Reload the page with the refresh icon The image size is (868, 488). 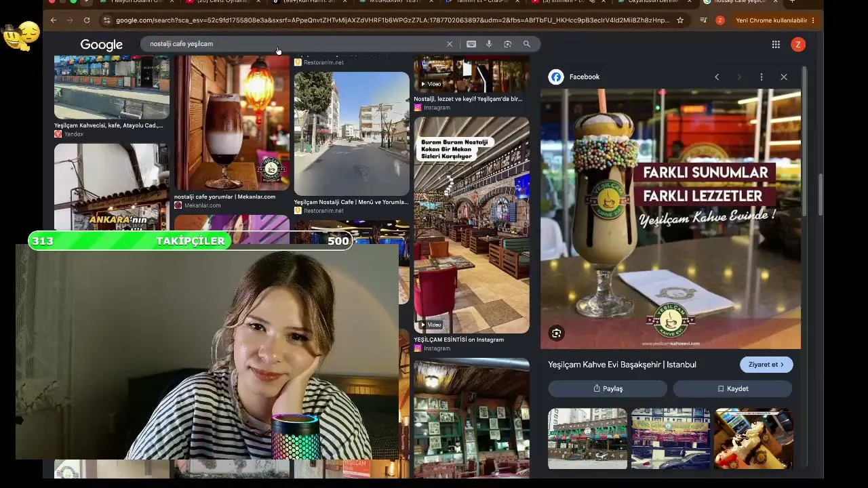click(x=87, y=20)
